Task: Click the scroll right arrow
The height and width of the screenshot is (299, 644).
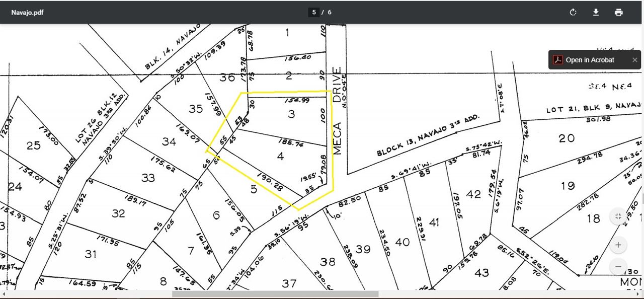Action: pyautogui.click(x=640, y=294)
